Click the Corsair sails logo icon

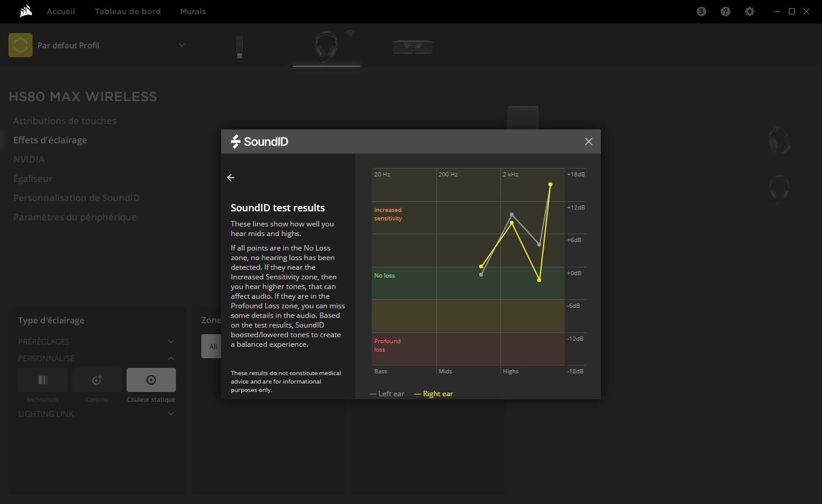point(25,11)
